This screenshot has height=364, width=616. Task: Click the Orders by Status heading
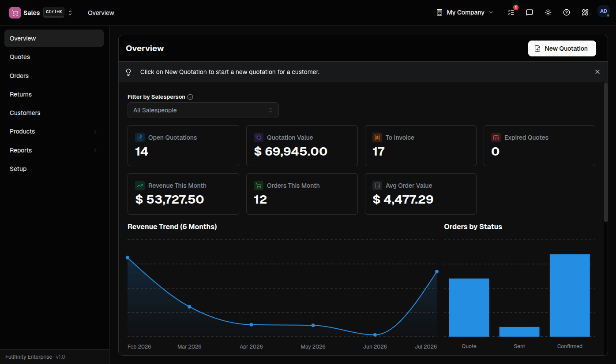point(473,227)
